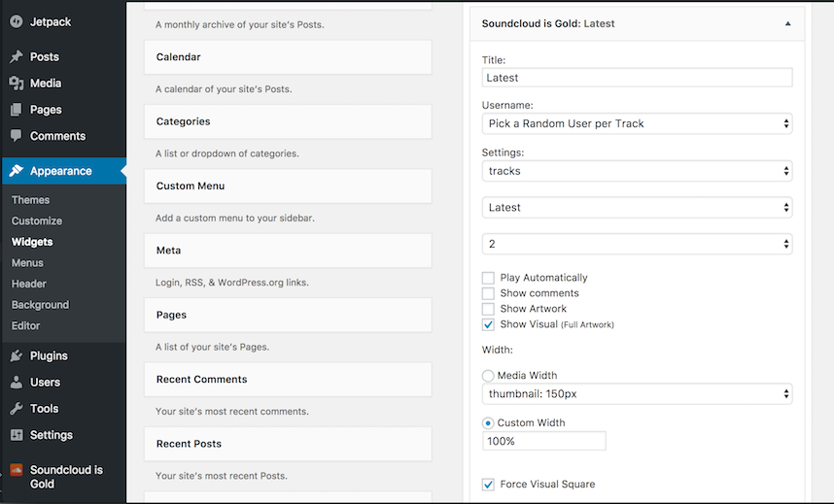
Task: Open the Themes submenu item
Action: point(31,200)
